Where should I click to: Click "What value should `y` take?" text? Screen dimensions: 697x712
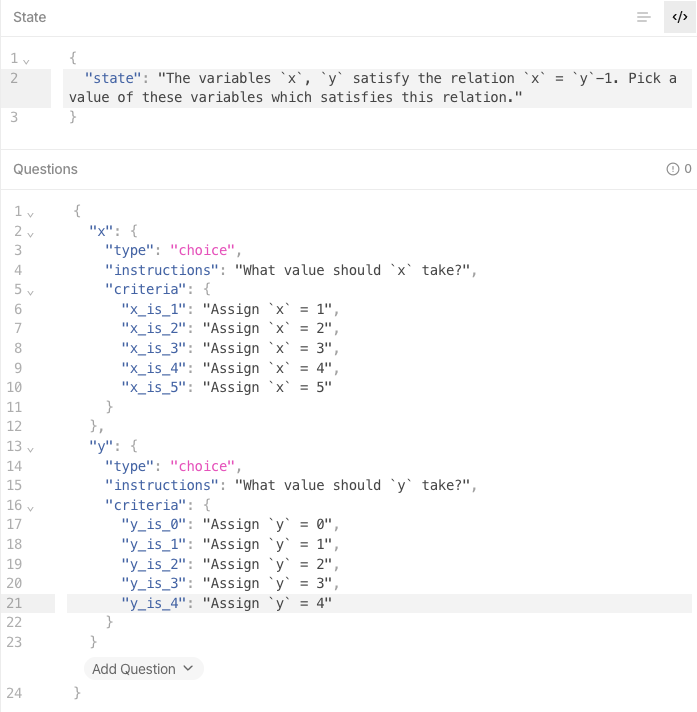pos(352,485)
